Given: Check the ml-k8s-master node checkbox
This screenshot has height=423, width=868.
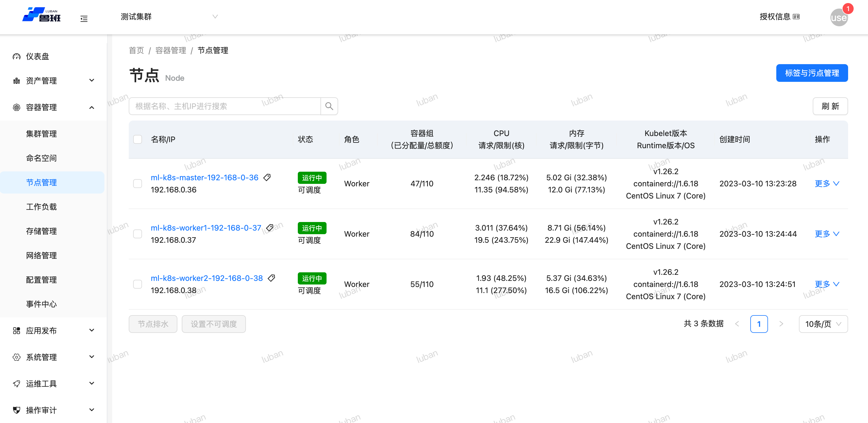Looking at the screenshot, I should (x=138, y=184).
